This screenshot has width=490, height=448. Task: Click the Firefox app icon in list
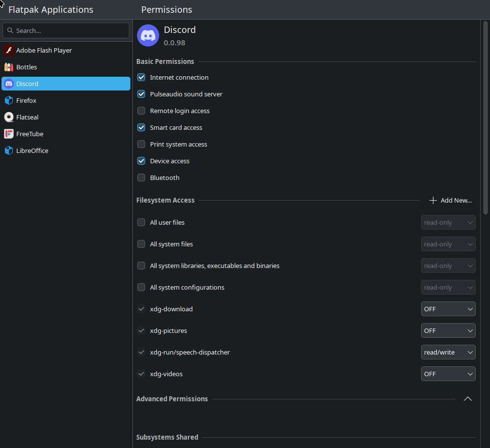9,100
